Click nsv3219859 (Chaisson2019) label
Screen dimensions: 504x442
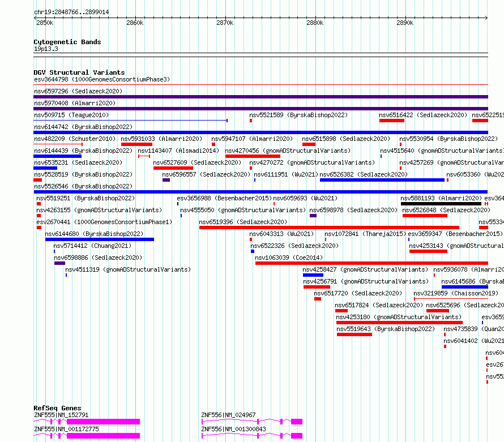pos(456,293)
